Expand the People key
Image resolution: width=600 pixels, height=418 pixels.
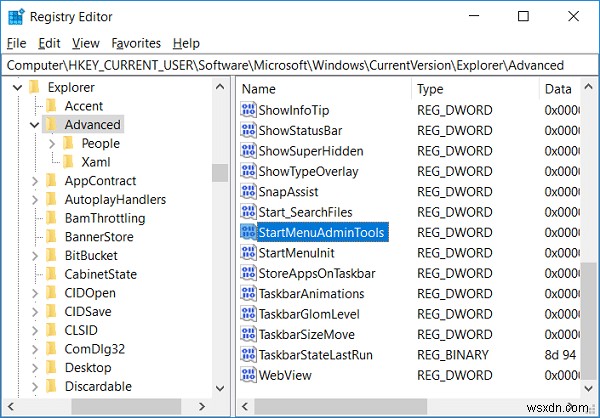52,144
